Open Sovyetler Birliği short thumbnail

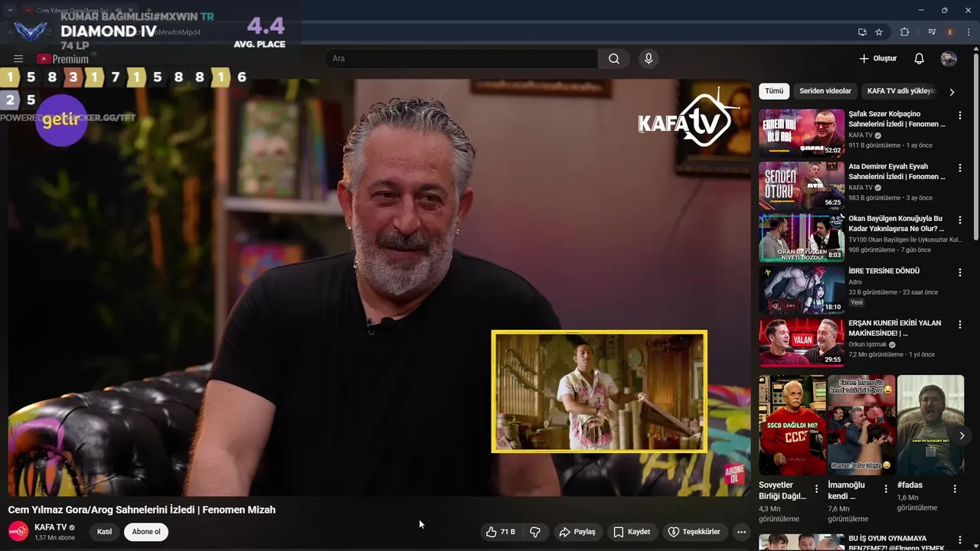[x=792, y=425]
